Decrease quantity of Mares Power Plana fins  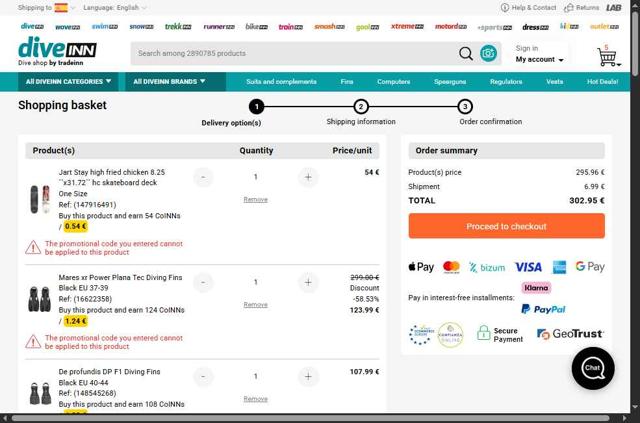[203, 282]
